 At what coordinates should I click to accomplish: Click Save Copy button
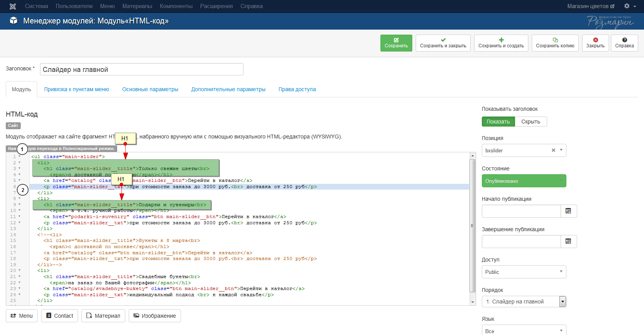pyautogui.click(x=555, y=43)
